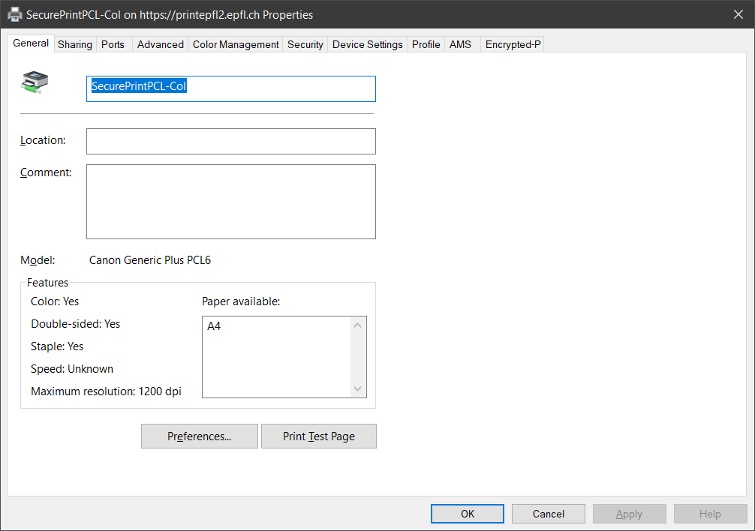Confirm the dialog with OK

(x=467, y=514)
